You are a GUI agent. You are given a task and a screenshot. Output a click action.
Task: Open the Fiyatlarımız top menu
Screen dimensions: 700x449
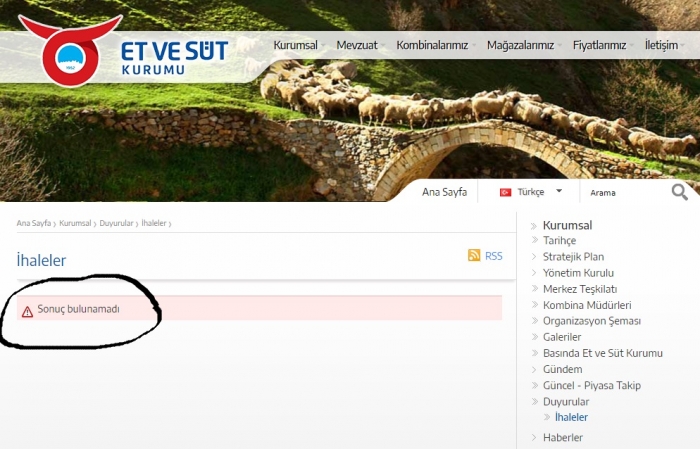point(599,45)
